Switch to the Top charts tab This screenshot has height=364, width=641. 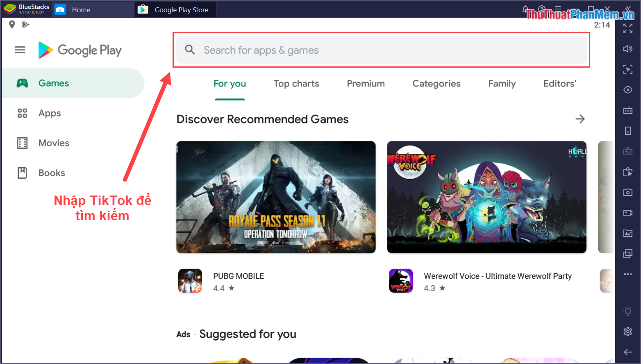pyautogui.click(x=296, y=84)
